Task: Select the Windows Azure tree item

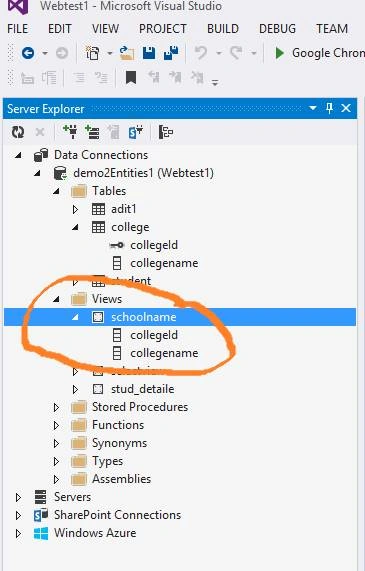Action: (x=95, y=533)
